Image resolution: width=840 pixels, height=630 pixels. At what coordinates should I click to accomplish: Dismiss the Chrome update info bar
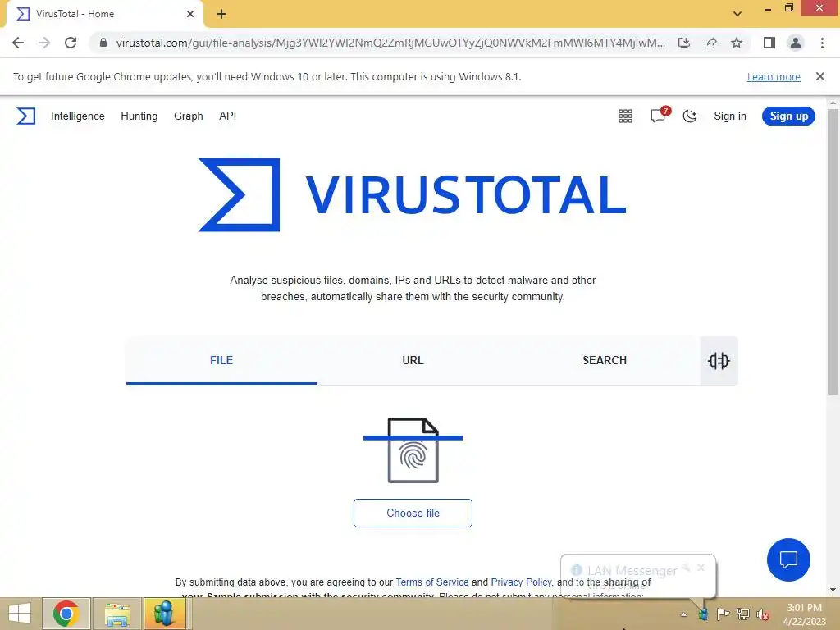pos(820,76)
